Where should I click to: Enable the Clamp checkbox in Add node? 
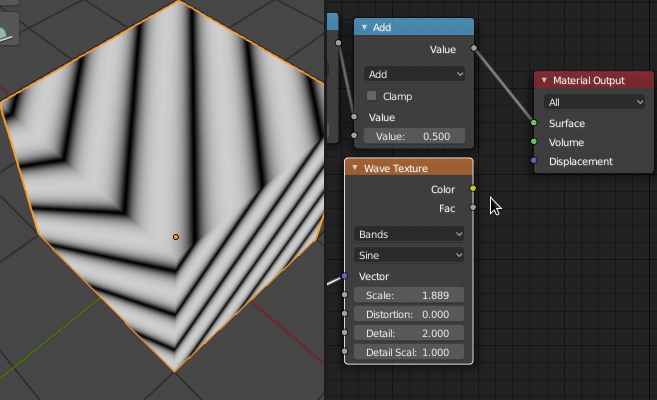371,96
